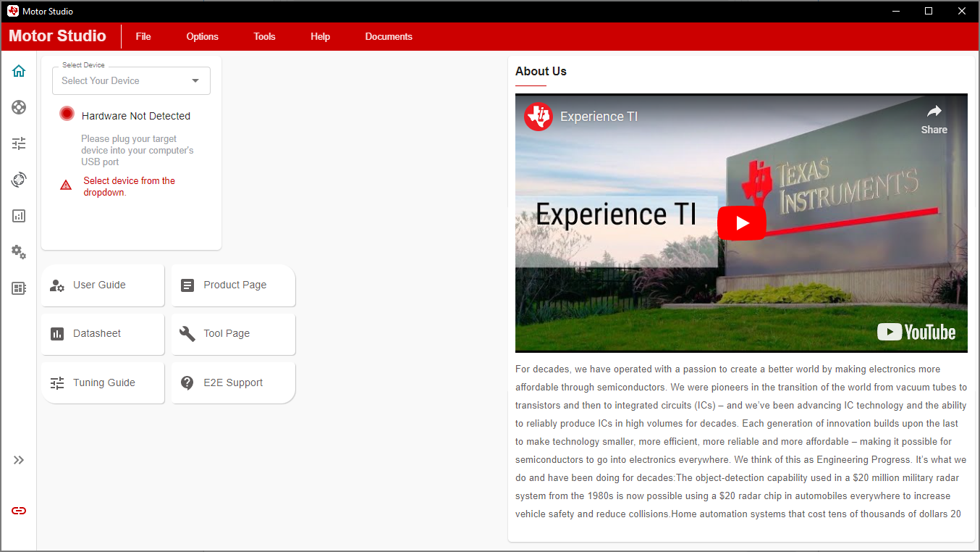
Task: Open the Home page sidebar icon
Action: click(x=19, y=71)
